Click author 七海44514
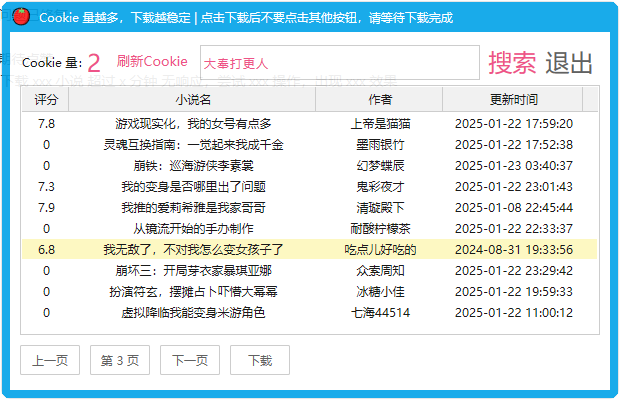Image resolution: width=620 pixels, height=400 pixels. click(x=380, y=313)
